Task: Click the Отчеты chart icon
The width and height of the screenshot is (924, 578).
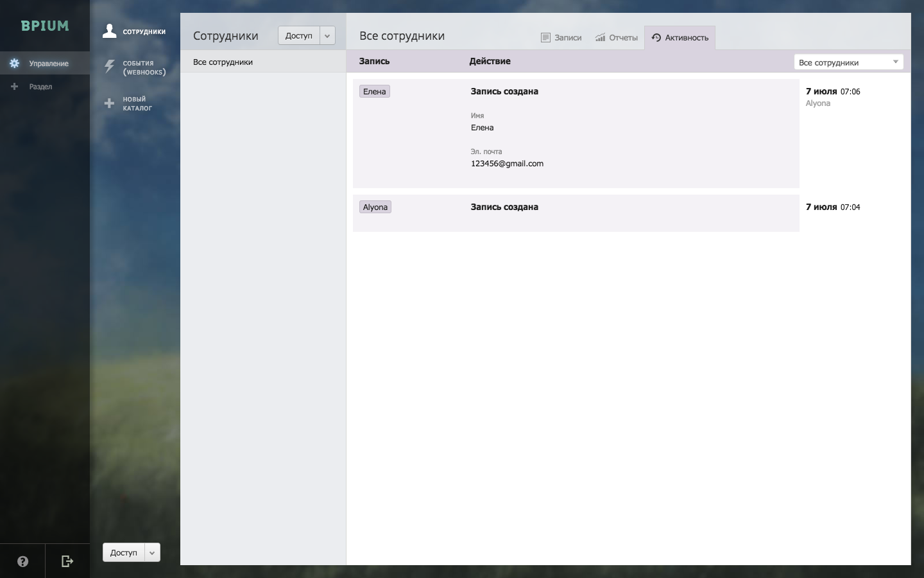Action: [600, 38]
